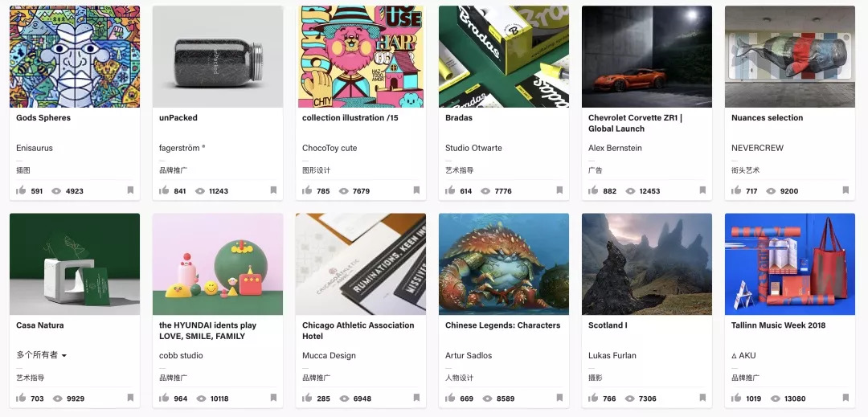The width and height of the screenshot is (868, 417).
Task: Click the Scotland I landscape thumbnail
Action: click(x=646, y=264)
